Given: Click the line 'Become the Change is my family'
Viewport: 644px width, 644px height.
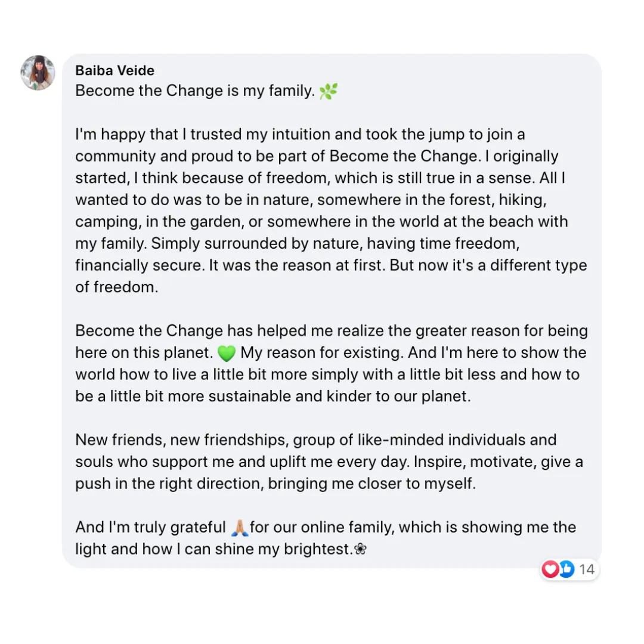Looking at the screenshot, I should [x=194, y=91].
